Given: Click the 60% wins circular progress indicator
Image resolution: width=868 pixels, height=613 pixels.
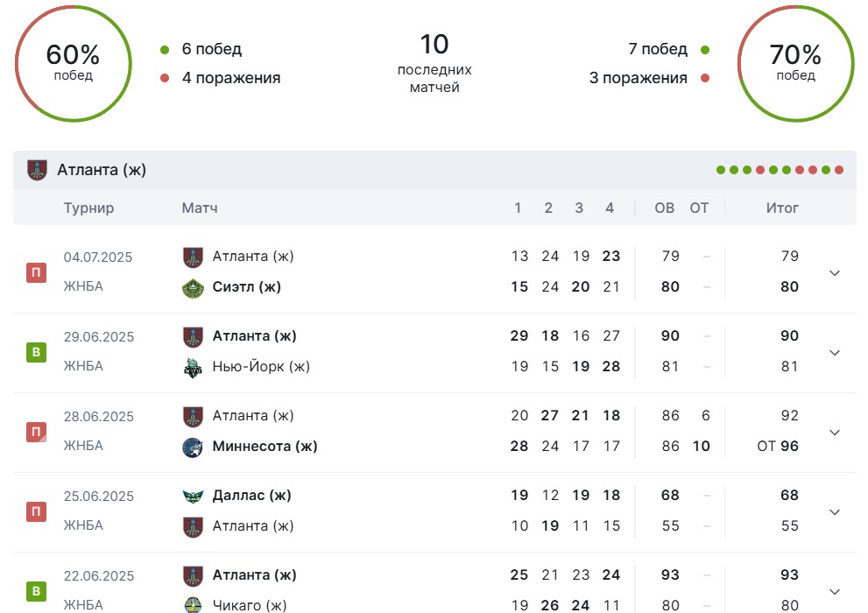Looking at the screenshot, I should click(x=73, y=63).
